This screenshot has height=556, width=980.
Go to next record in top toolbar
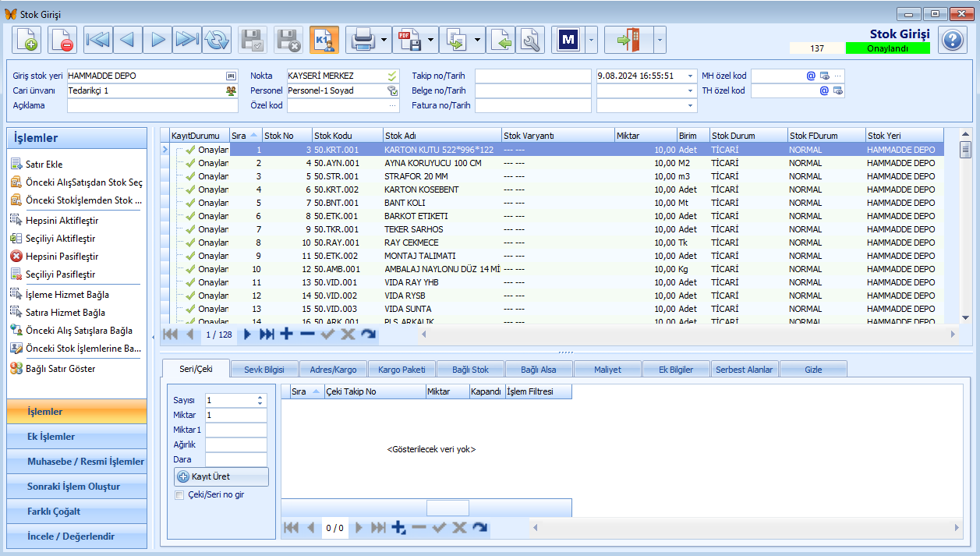(x=157, y=39)
